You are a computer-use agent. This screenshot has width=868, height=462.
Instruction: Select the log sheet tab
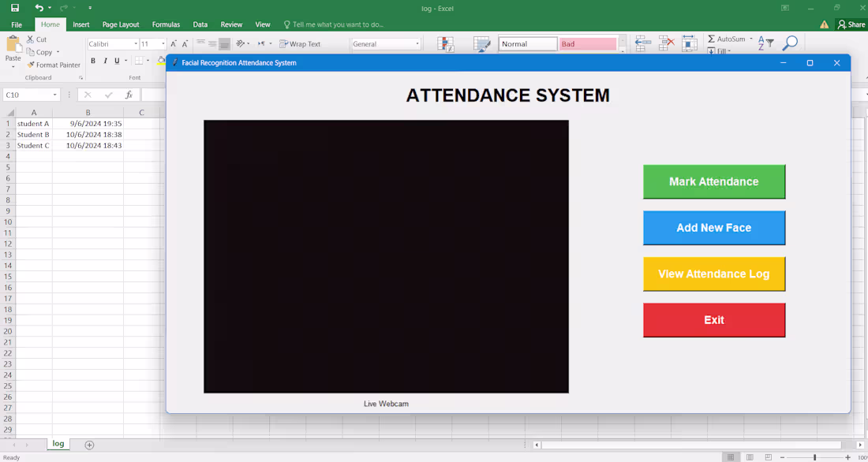(58, 444)
